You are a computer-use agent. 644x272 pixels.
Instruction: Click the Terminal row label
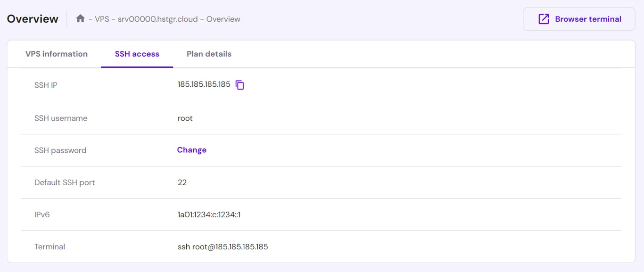tap(50, 247)
